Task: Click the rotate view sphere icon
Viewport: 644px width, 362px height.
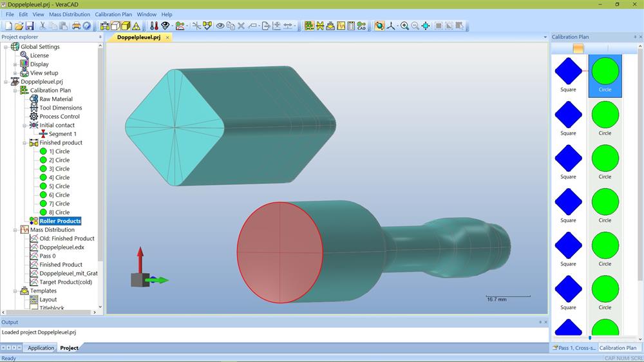Action: (x=379, y=26)
